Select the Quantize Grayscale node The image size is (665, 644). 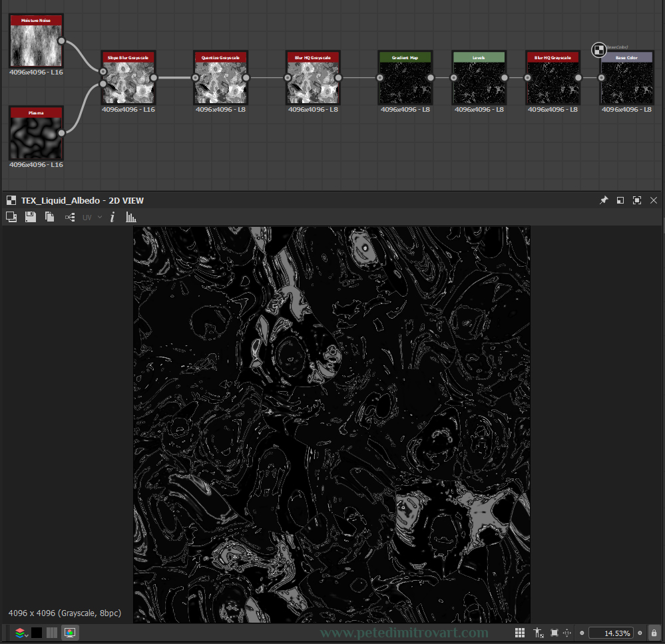[x=220, y=78]
